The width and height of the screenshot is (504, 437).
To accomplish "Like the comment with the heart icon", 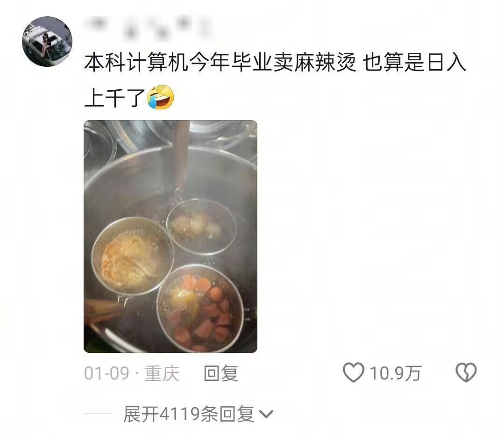I will tap(353, 373).
